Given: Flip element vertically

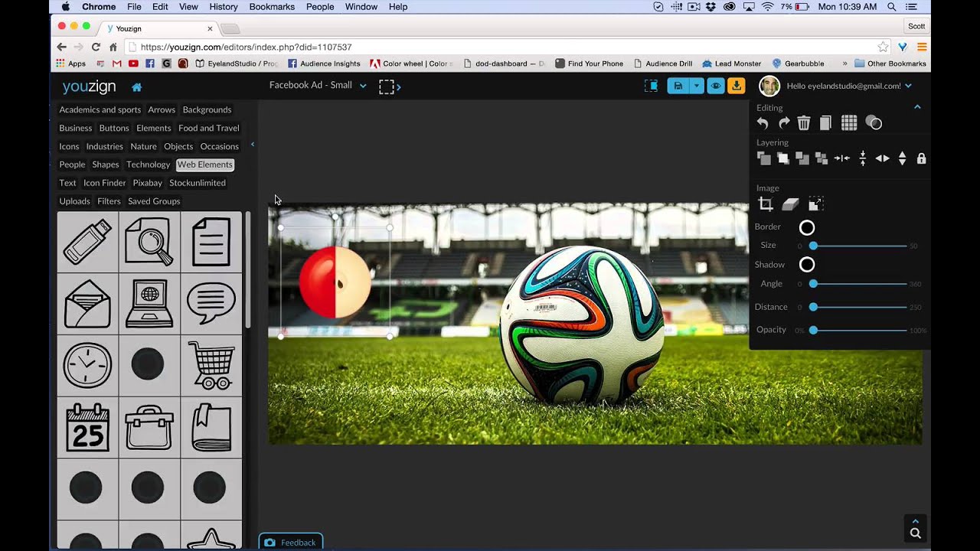Looking at the screenshot, I should pyautogui.click(x=903, y=158).
